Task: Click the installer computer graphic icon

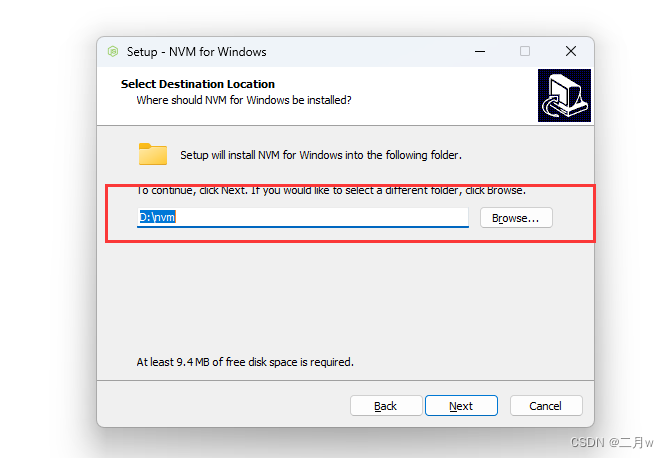Action: [x=564, y=96]
